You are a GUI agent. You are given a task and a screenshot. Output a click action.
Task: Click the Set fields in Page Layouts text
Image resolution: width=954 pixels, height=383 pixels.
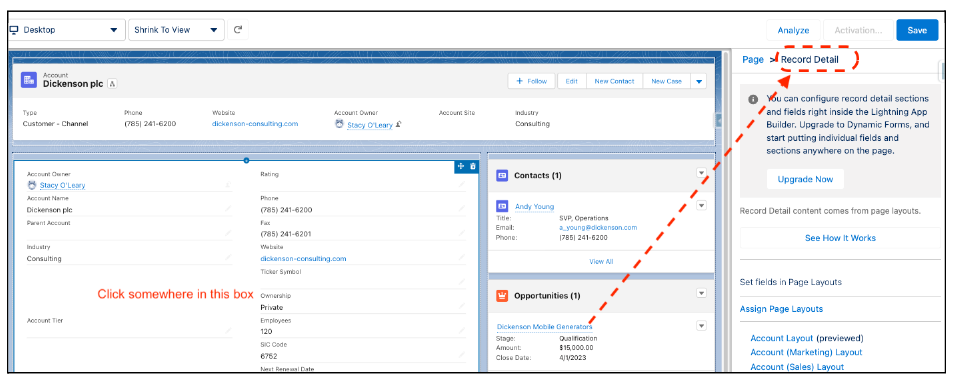point(790,282)
